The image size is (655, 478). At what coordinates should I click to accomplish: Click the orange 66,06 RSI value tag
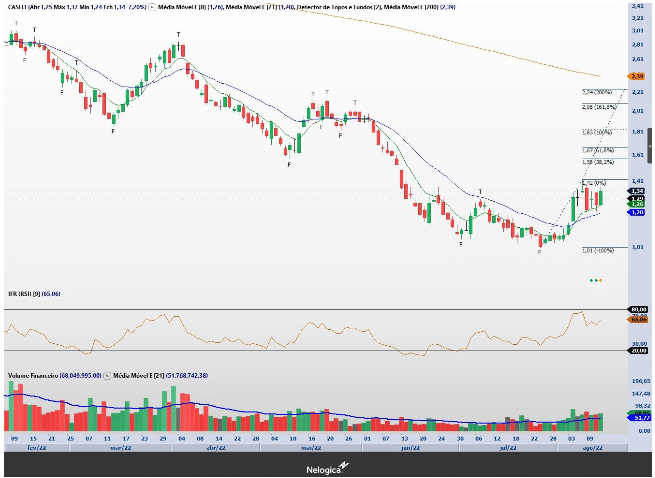tap(636, 320)
